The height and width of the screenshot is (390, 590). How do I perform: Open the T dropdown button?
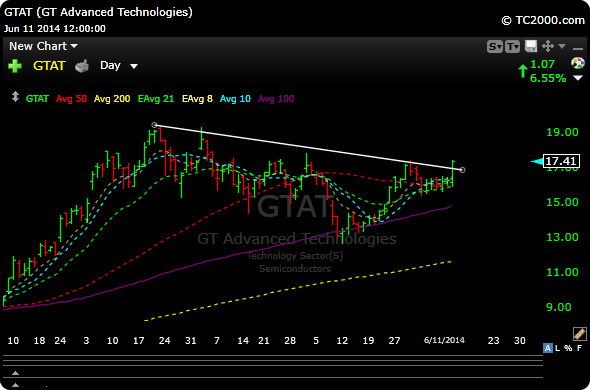pos(512,47)
